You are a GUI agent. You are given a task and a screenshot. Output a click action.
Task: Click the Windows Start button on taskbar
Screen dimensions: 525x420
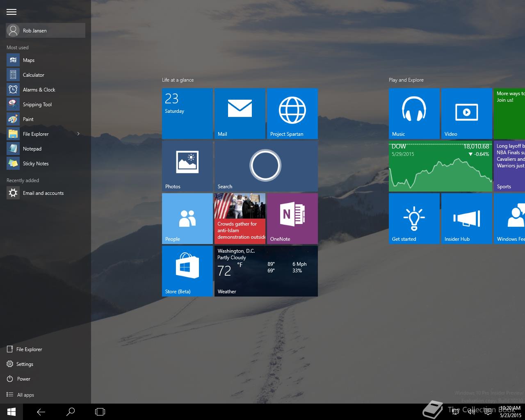tap(11, 412)
